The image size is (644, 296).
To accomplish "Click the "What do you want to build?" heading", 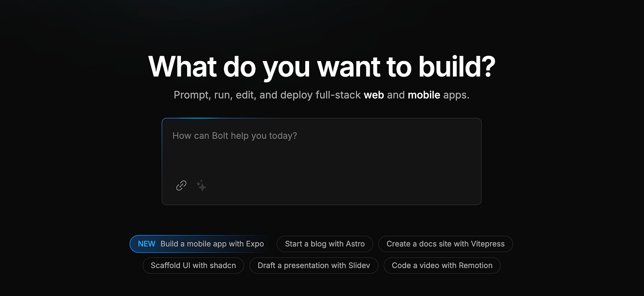I will click(x=322, y=67).
